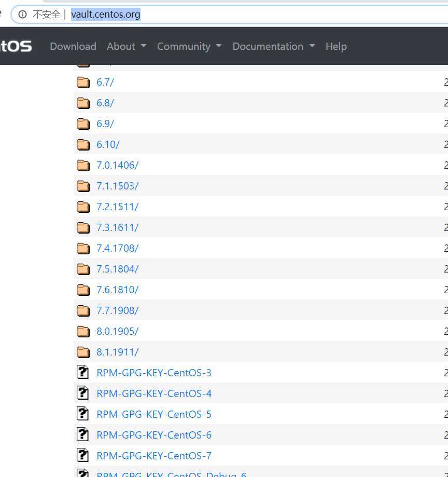Open the 6.7/ directory link
This screenshot has width=448, height=477.
pyautogui.click(x=105, y=82)
